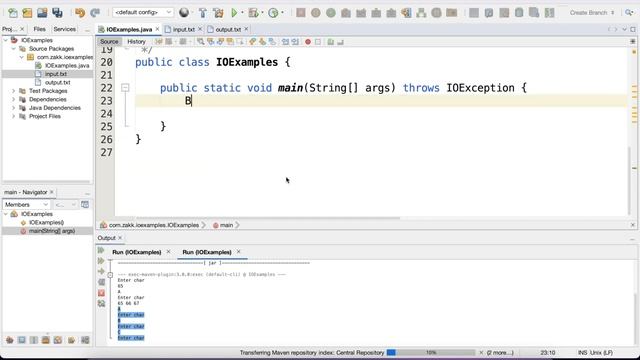Open the Run Project dropdown arrow
Image resolution: width=640 pixels, height=360 pixels.
(242, 13)
